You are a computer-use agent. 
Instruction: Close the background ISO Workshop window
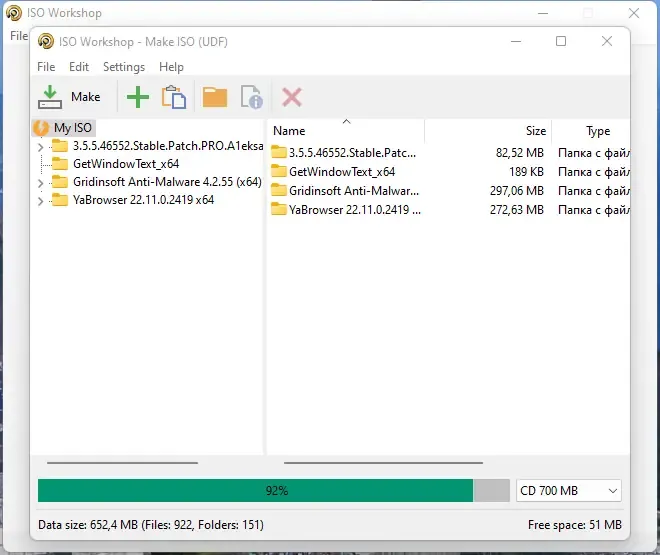tap(634, 13)
